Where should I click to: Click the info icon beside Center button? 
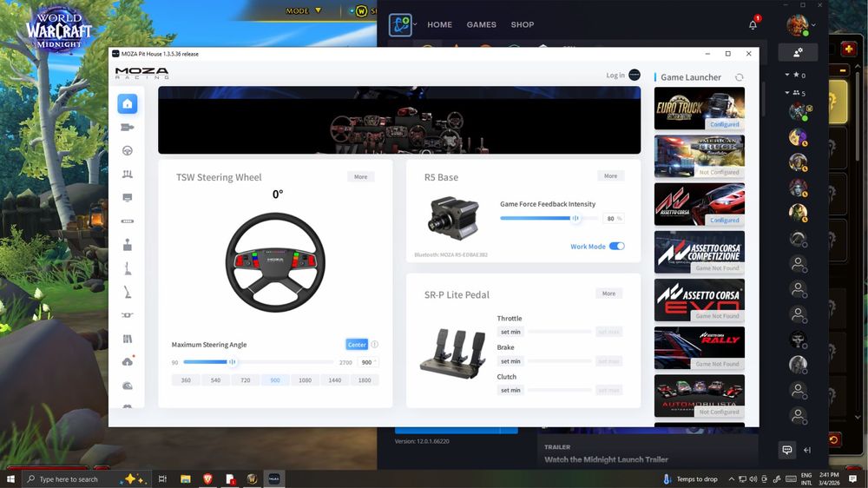pos(375,345)
